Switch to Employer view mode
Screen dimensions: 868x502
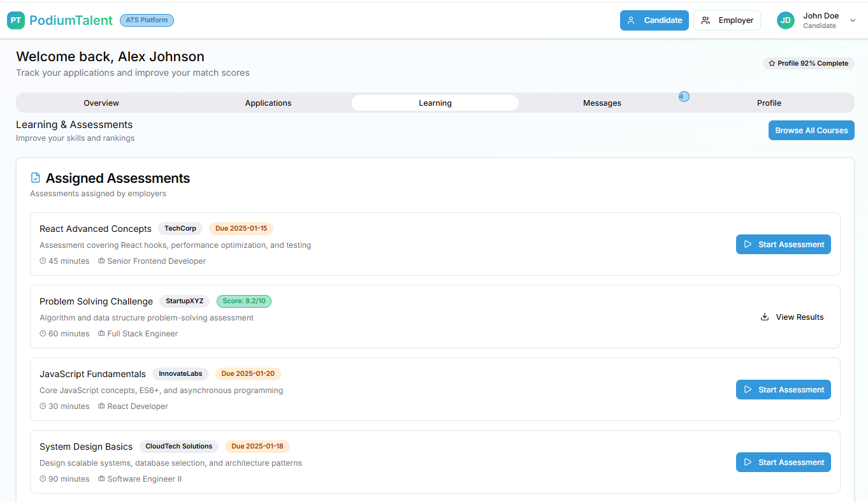tap(727, 20)
